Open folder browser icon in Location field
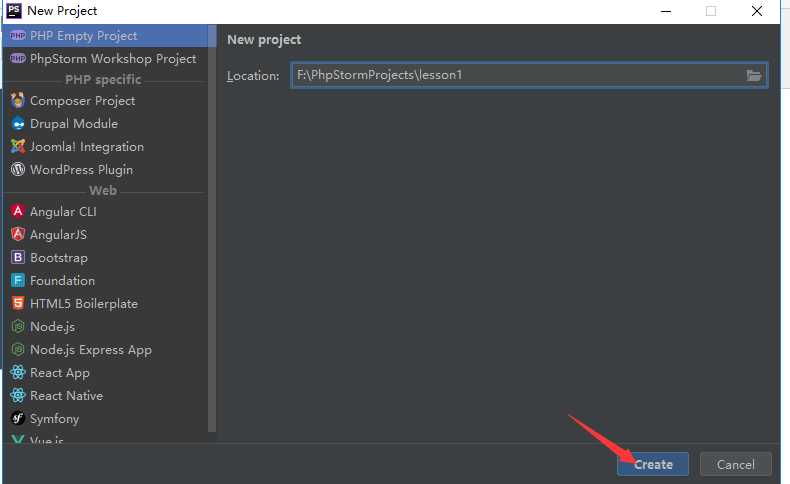The height and width of the screenshot is (484, 790). coord(754,76)
